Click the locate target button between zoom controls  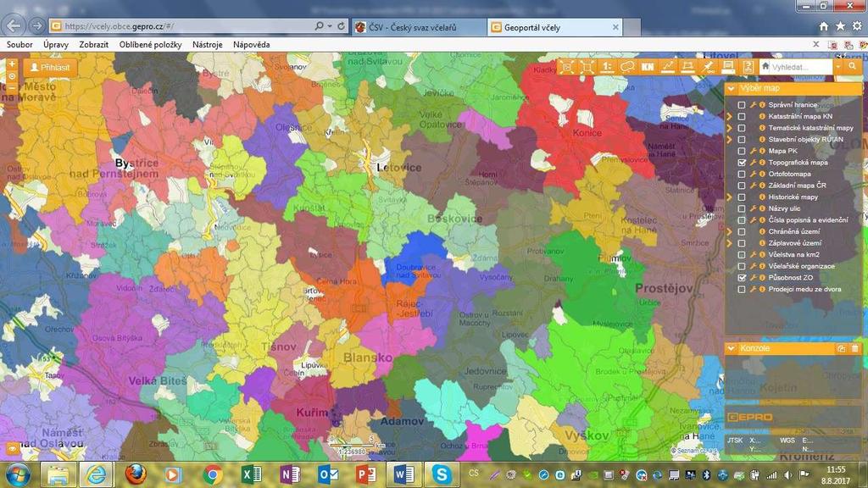pos(12,76)
